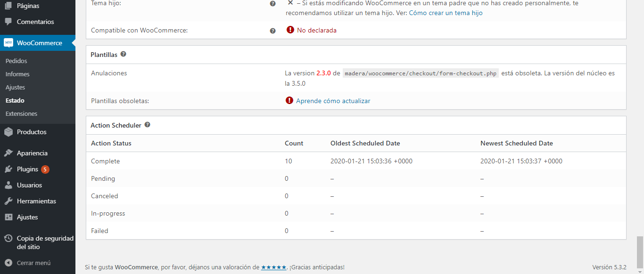
Task: Open the Comentarios menu
Action: tap(38, 22)
